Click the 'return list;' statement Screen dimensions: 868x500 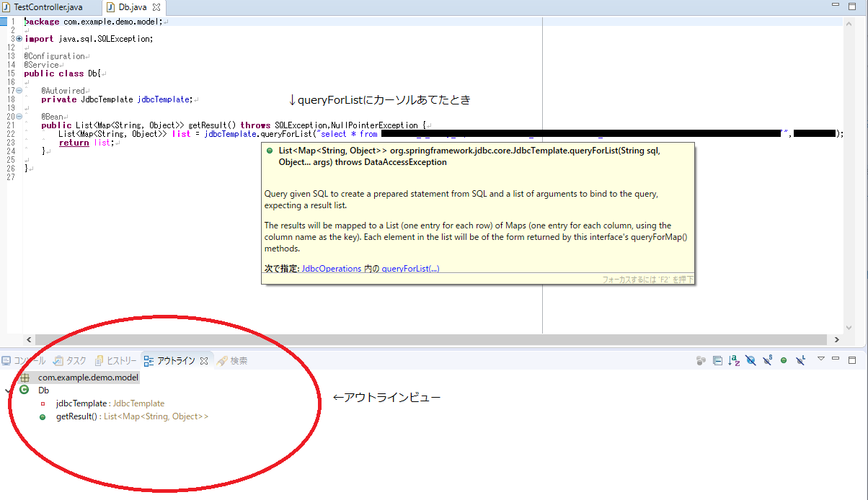pos(87,143)
